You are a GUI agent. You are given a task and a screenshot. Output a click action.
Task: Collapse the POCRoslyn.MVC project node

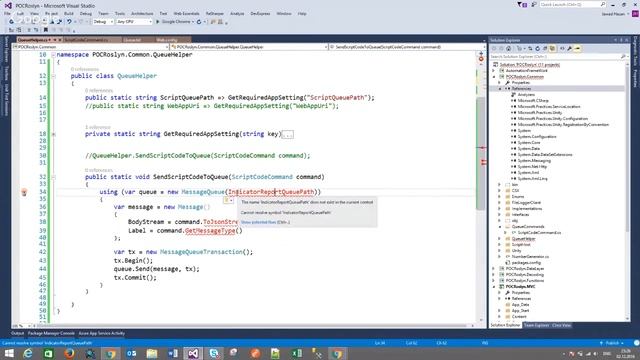click(494, 287)
